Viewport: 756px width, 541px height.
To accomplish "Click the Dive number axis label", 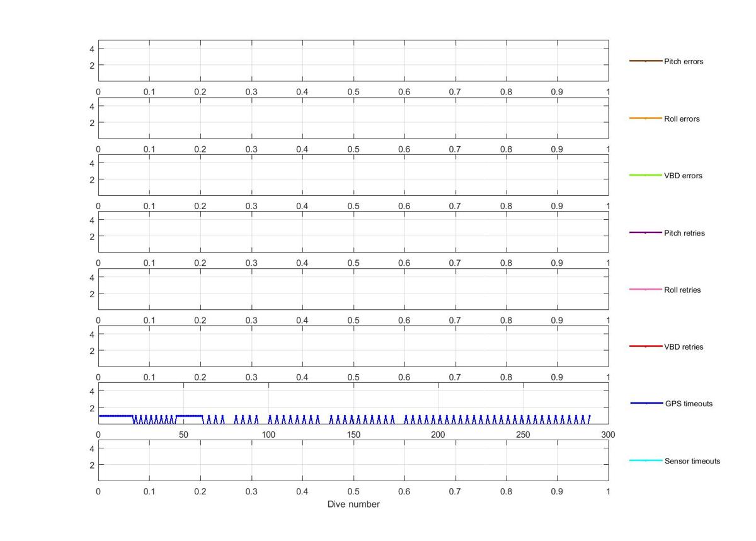I will 353,504.
